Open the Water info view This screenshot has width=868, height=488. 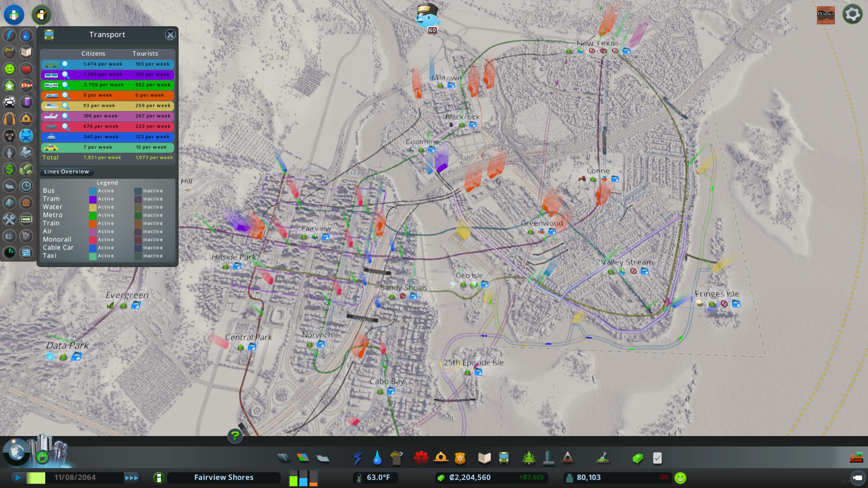click(x=26, y=35)
